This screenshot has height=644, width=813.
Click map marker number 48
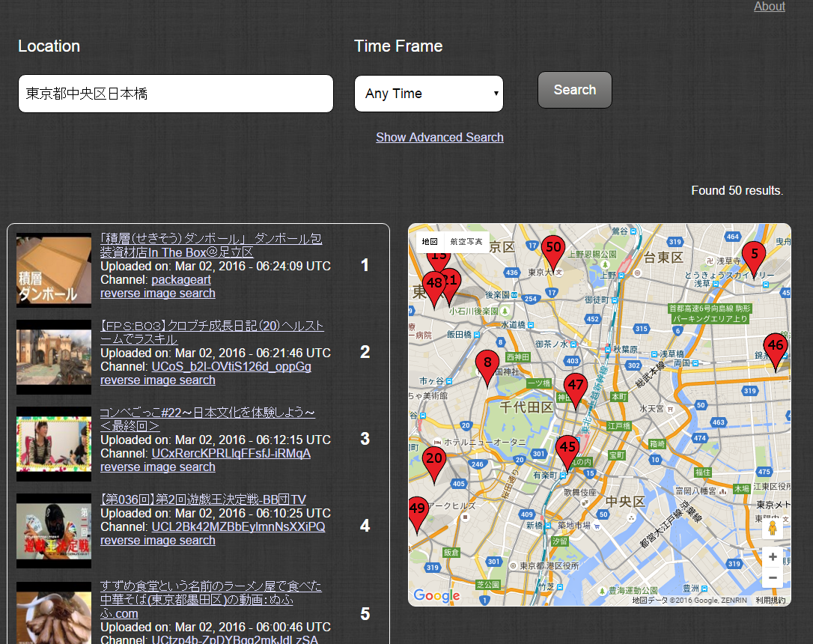click(434, 288)
